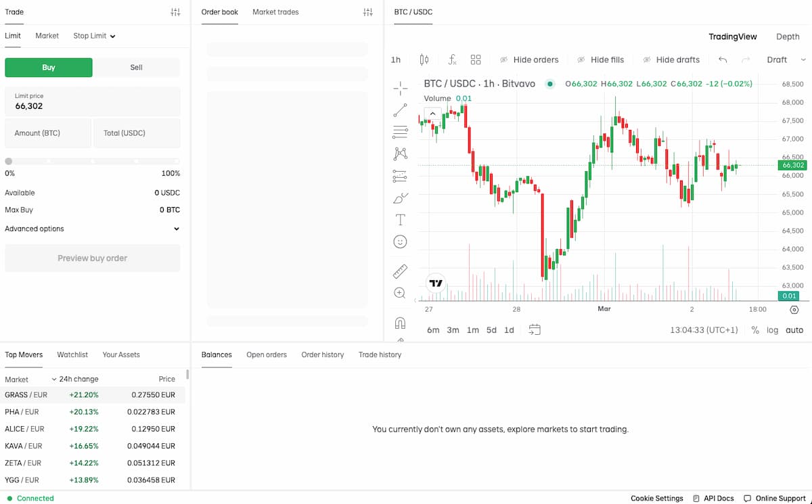Select the text annotation tool
This screenshot has width=812, height=504.
tap(399, 219)
